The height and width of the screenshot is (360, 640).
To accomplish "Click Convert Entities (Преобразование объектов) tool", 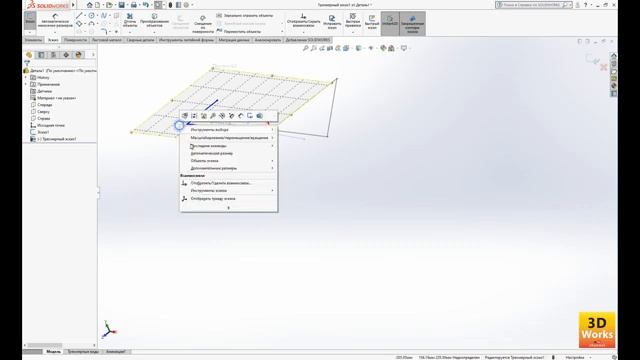I will (x=154, y=20).
